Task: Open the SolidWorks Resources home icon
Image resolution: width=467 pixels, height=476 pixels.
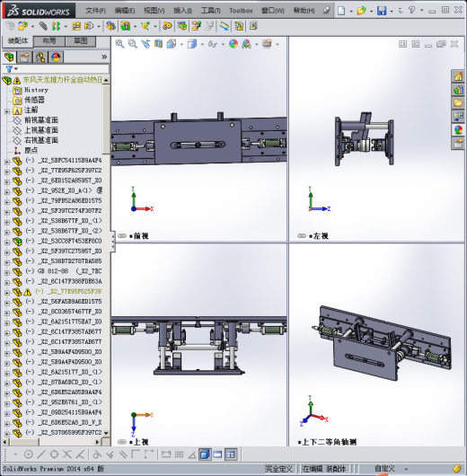Action: (x=458, y=76)
